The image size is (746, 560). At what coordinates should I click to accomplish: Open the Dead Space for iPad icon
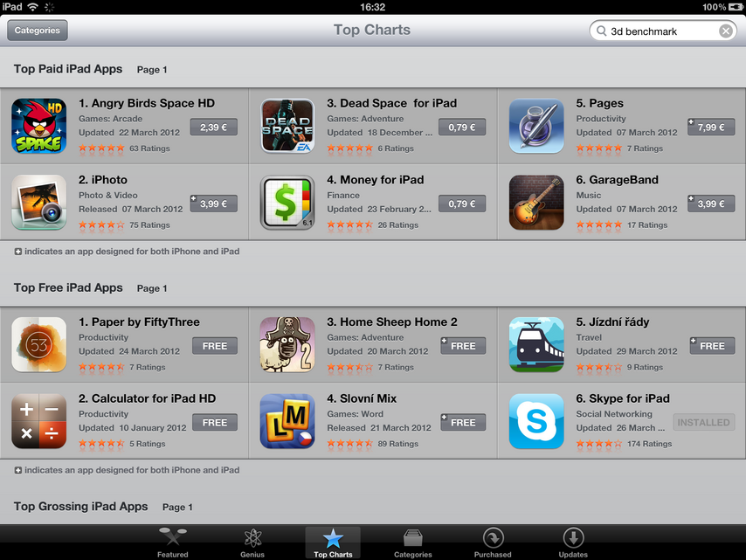287,126
